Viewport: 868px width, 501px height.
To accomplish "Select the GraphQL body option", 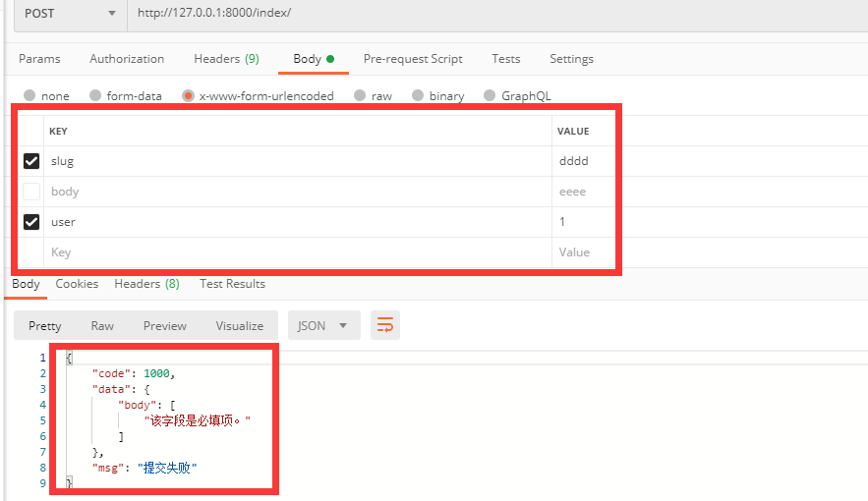I will point(488,96).
